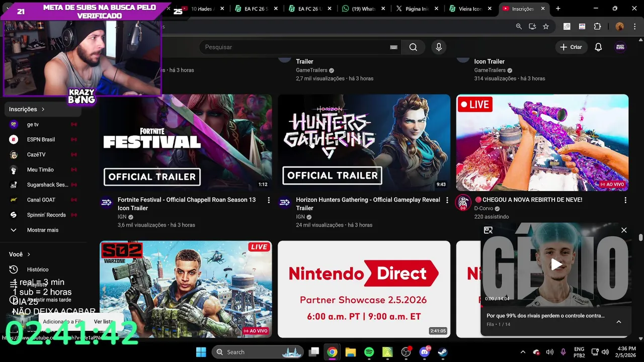Click the Histórico clock icon in the sidebar
Screen dimensions: 644x362
[14, 269]
